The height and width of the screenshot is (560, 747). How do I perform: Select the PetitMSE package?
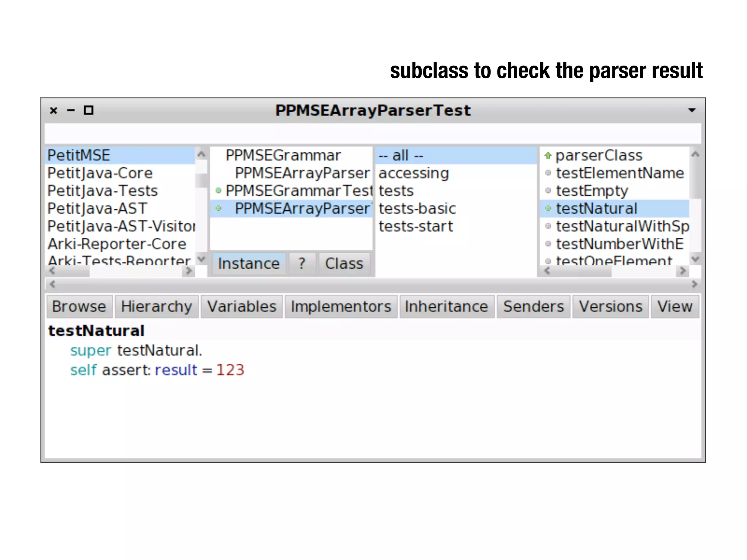click(x=120, y=155)
